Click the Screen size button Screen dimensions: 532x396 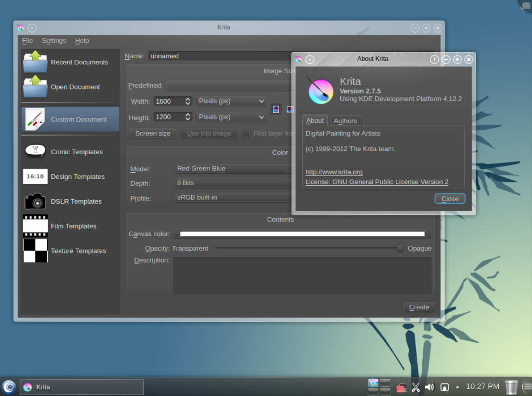point(153,133)
